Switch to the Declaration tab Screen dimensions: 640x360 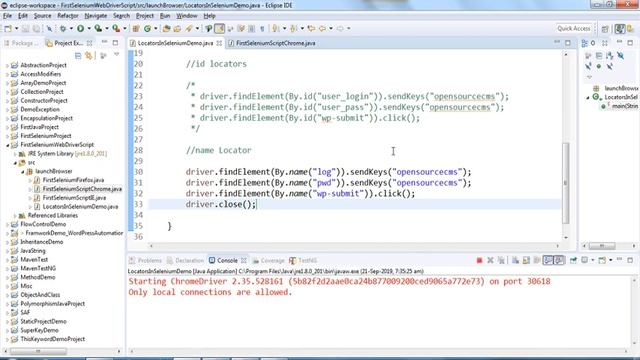click(185, 260)
